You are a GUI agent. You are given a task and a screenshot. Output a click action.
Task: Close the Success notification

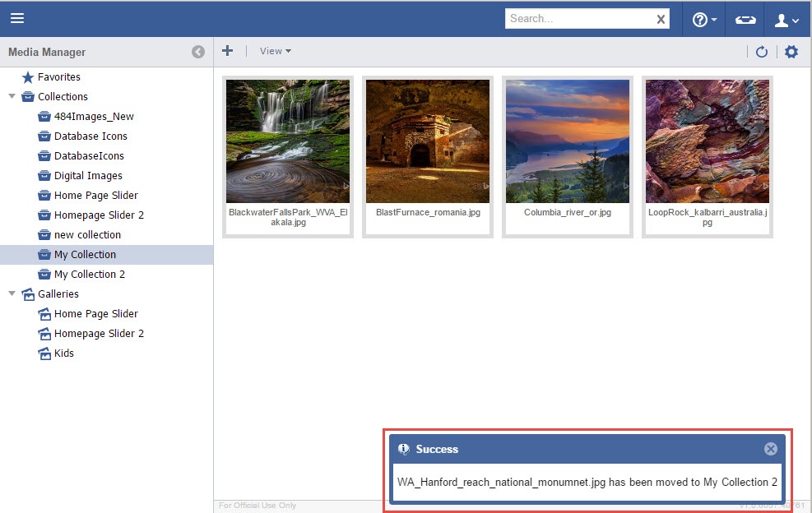point(770,449)
